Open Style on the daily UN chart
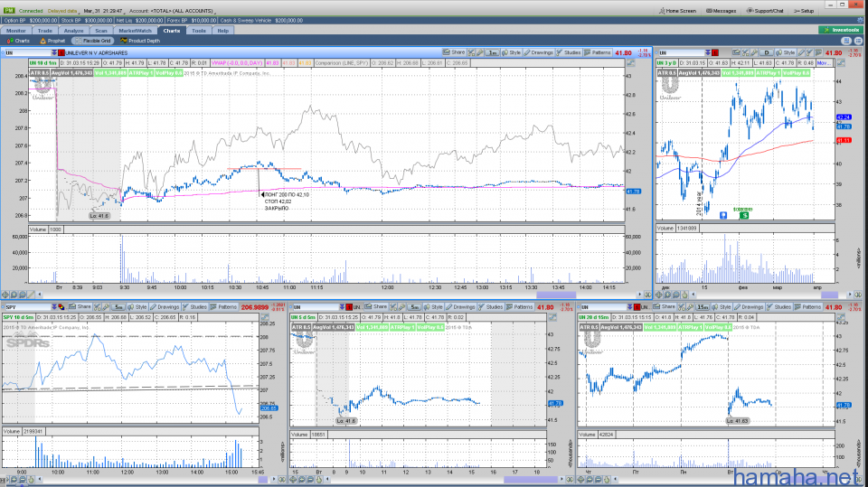This screenshot has height=487, width=868. pyautogui.click(x=786, y=52)
